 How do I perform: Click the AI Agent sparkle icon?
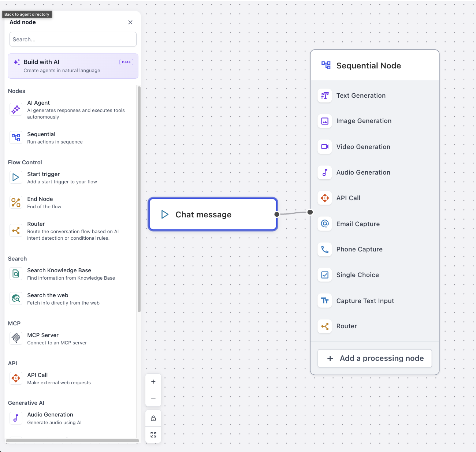pos(16,109)
